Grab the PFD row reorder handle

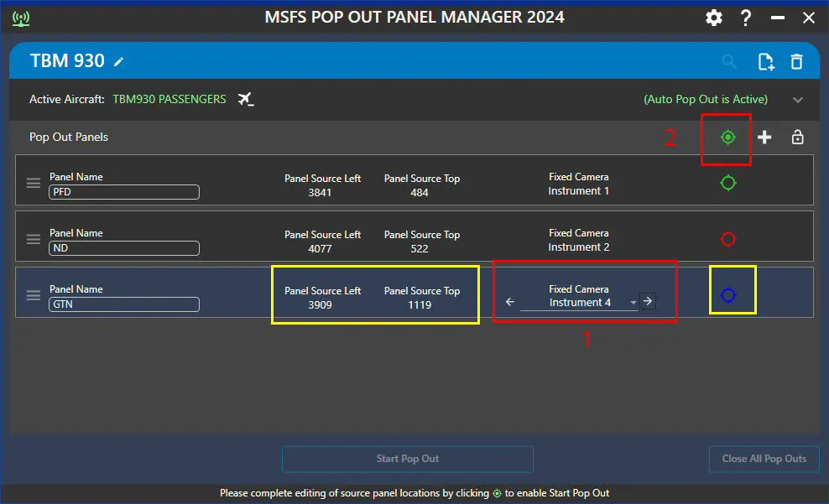pyautogui.click(x=34, y=183)
